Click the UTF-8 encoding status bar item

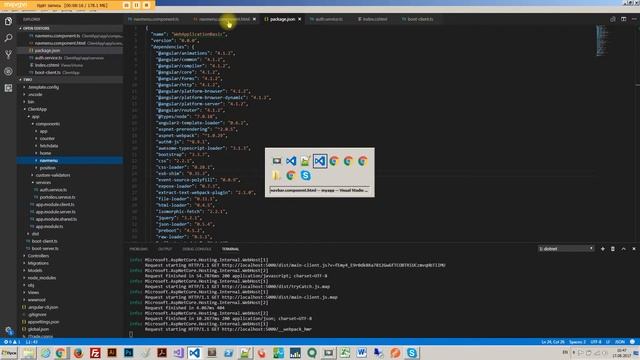596,342
